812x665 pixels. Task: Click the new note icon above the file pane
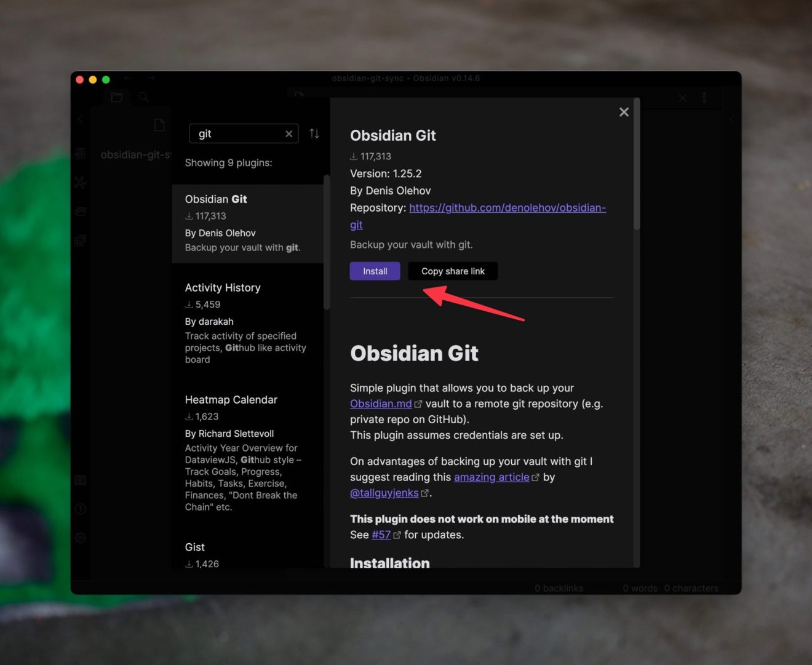pos(159,124)
